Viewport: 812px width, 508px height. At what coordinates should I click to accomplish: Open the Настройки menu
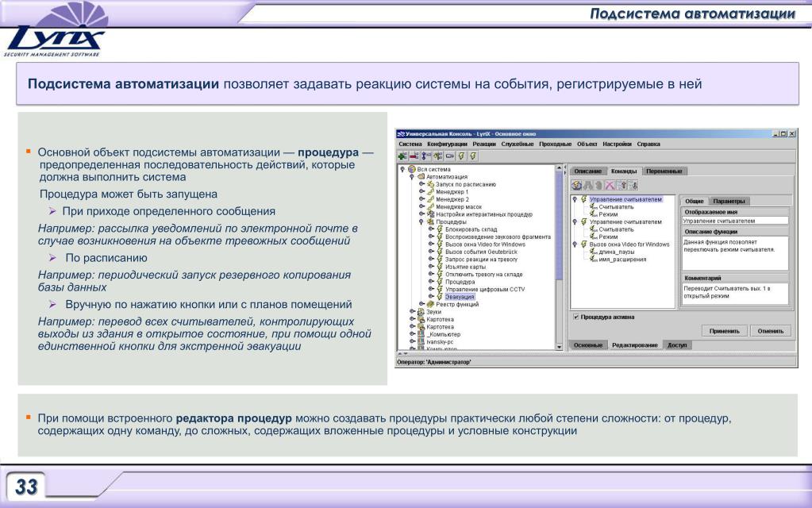tap(617, 144)
